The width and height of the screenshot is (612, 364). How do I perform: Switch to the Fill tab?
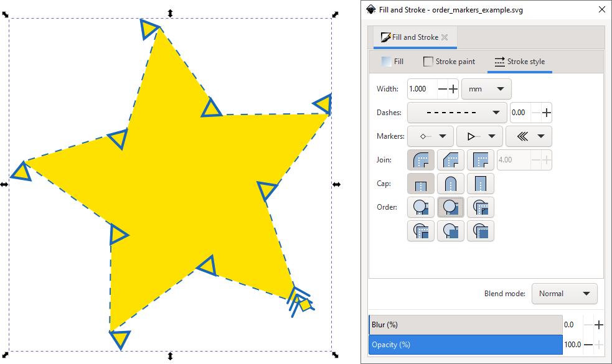coord(392,62)
